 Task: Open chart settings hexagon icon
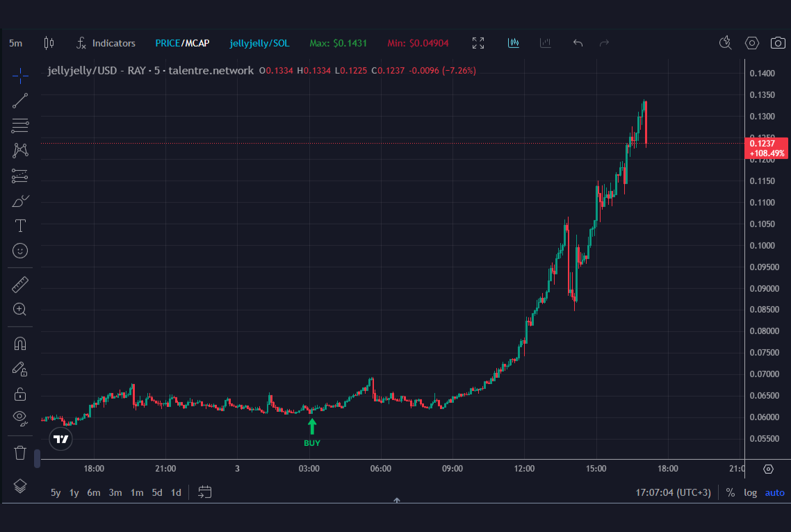[751, 43]
